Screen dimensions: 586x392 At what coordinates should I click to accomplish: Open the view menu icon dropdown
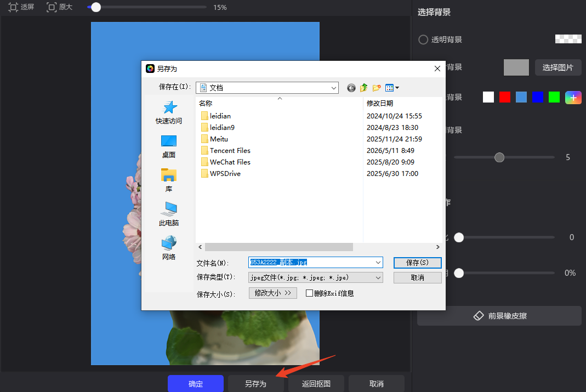(x=391, y=88)
